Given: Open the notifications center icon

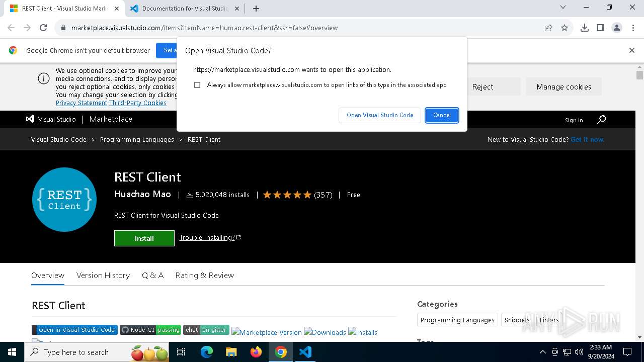Looking at the screenshot, I should (x=627, y=352).
